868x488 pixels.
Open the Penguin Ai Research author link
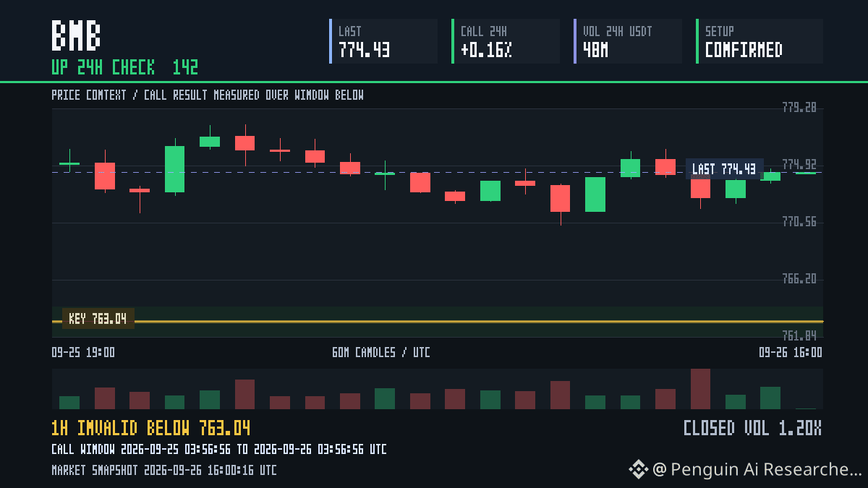757,469
